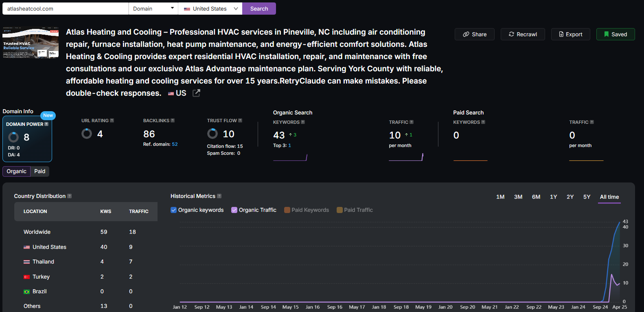Screen dimensions: 644x312
Task: Select the Worldwide row
Action: [86, 232]
